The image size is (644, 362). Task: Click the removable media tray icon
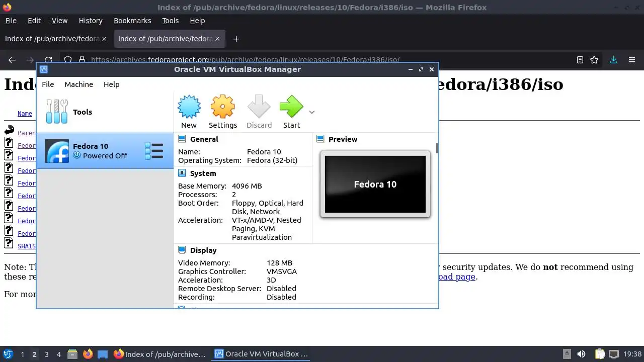tap(567, 354)
